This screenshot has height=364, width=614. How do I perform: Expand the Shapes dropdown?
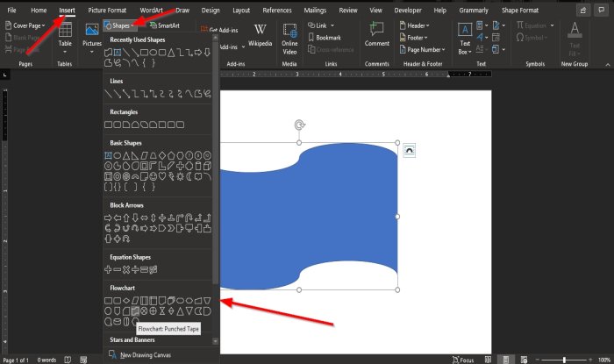pyautogui.click(x=120, y=25)
